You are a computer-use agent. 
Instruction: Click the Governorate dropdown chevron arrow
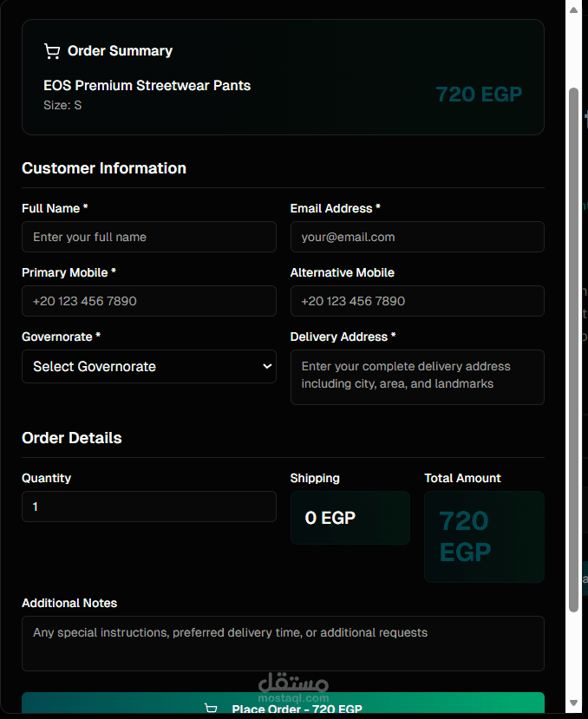click(x=266, y=366)
